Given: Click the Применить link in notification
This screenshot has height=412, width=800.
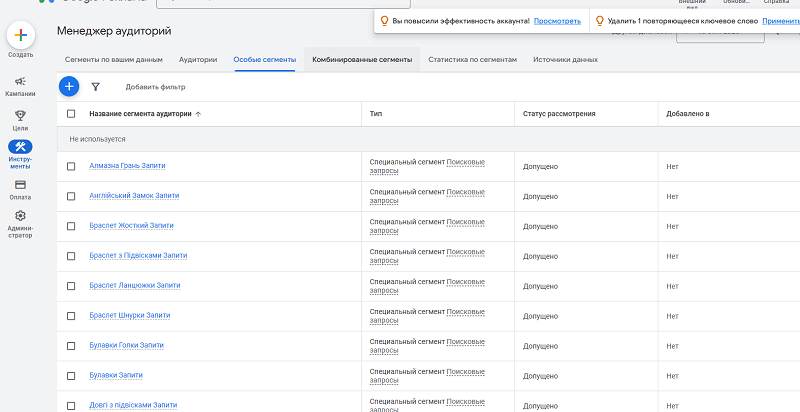Looking at the screenshot, I should (x=781, y=21).
